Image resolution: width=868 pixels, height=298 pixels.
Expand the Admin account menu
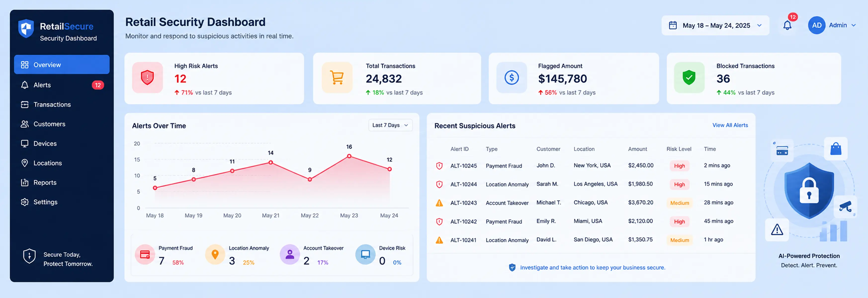click(832, 25)
